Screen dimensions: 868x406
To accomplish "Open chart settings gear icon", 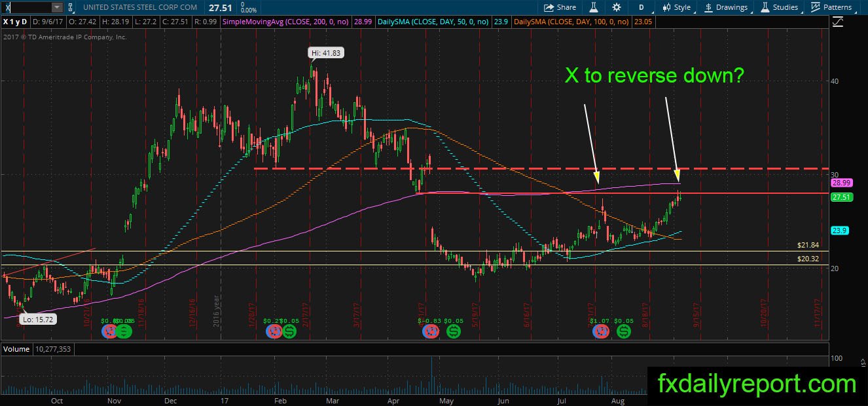I will (617, 7).
